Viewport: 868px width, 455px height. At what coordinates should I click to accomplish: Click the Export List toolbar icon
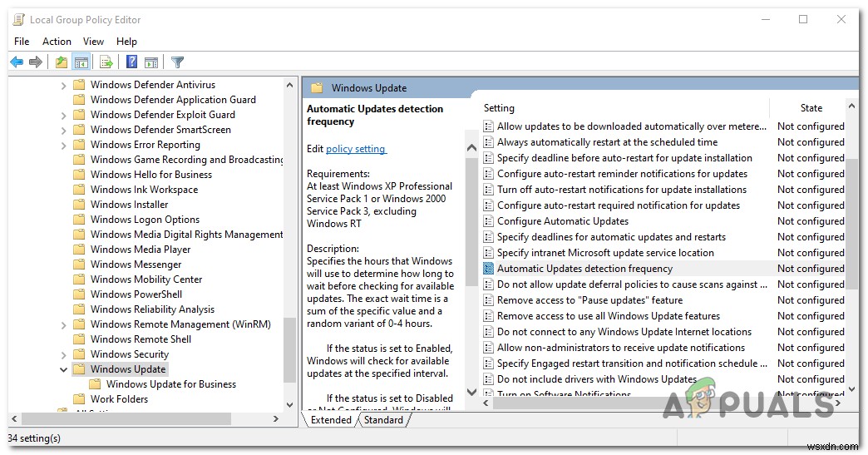(x=106, y=62)
